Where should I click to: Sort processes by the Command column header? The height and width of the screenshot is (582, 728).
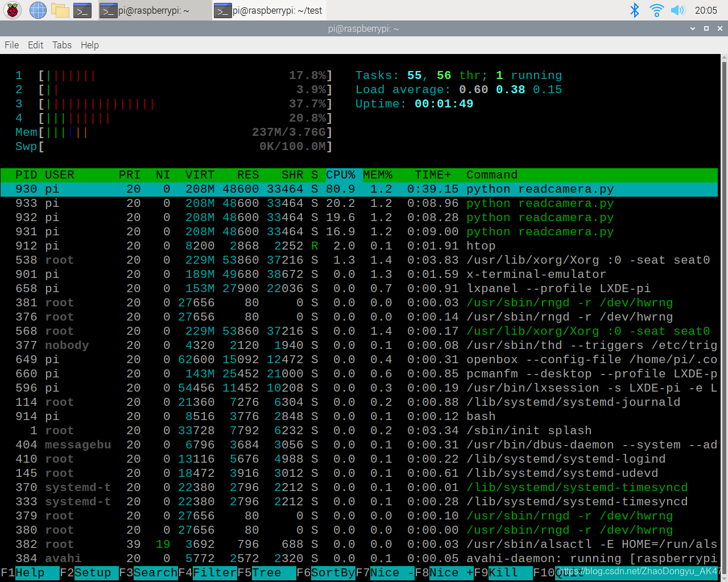pyautogui.click(x=492, y=175)
